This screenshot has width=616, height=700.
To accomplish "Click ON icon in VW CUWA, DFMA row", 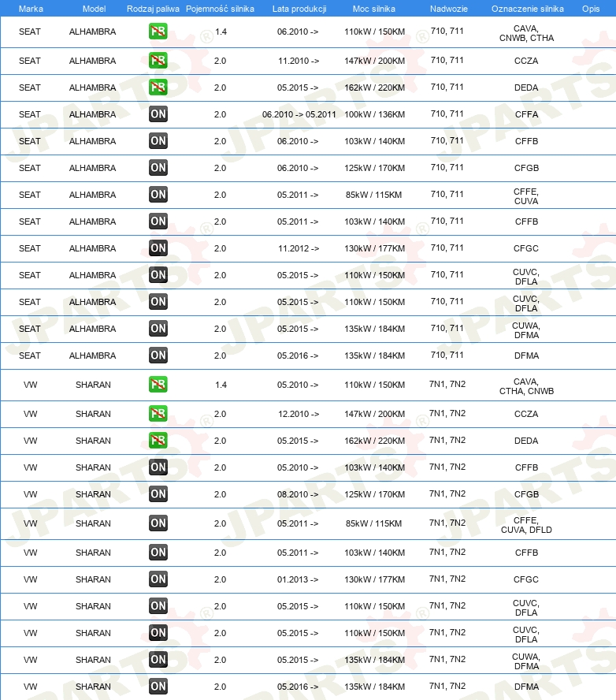I will click(158, 659).
